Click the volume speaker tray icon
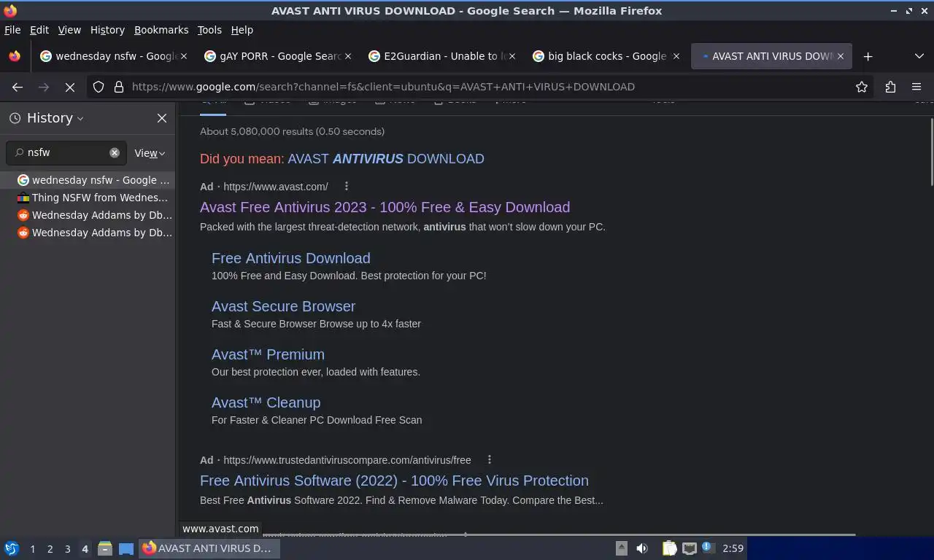934x560 pixels. (642, 548)
